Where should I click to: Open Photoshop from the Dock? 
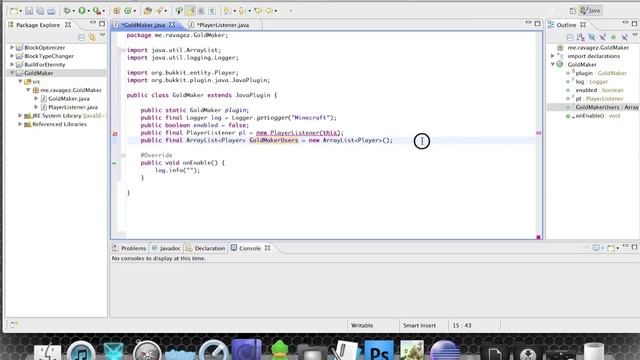point(379,351)
